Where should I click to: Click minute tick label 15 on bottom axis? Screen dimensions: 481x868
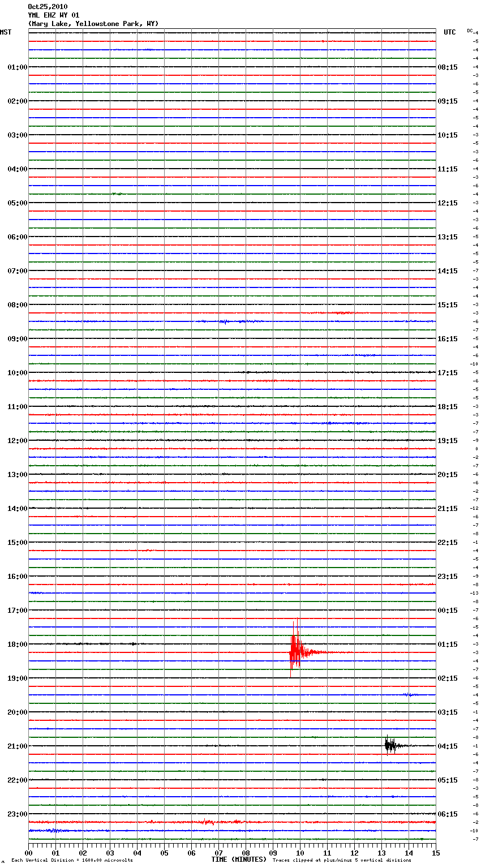[x=436, y=853]
